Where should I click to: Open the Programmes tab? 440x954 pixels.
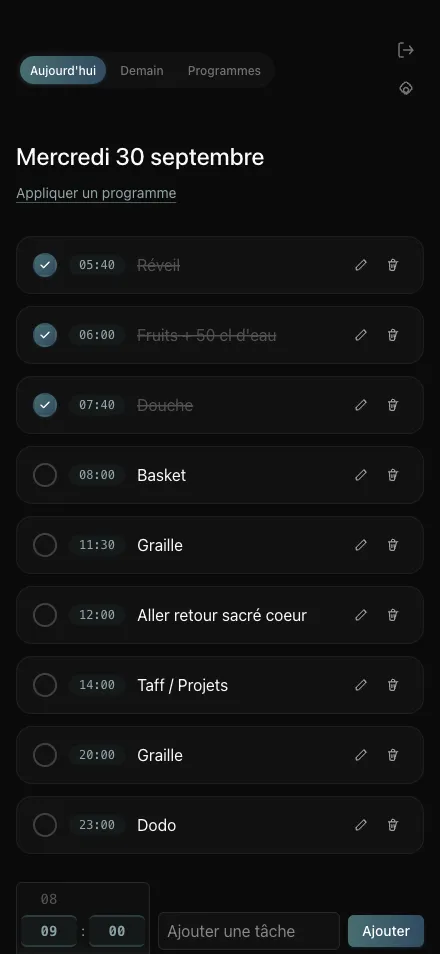224,71
